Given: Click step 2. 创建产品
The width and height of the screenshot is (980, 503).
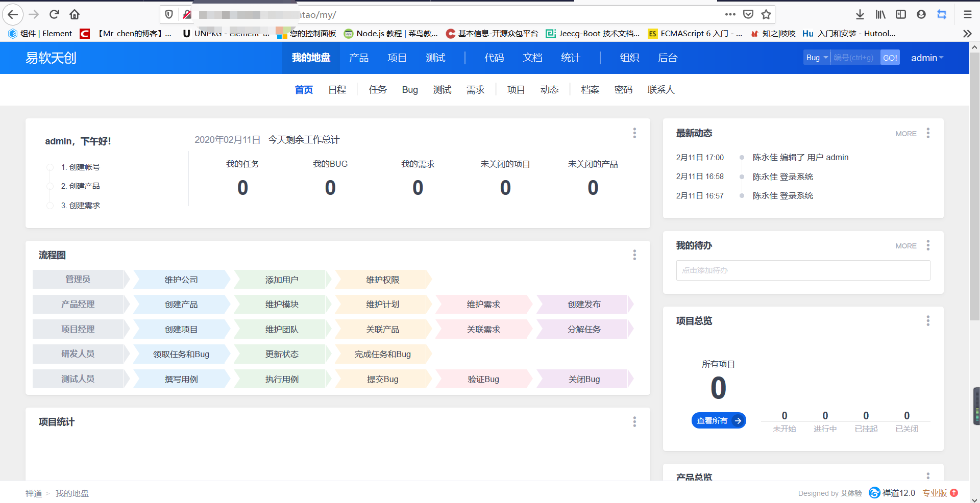Looking at the screenshot, I should [x=80, y=186].
